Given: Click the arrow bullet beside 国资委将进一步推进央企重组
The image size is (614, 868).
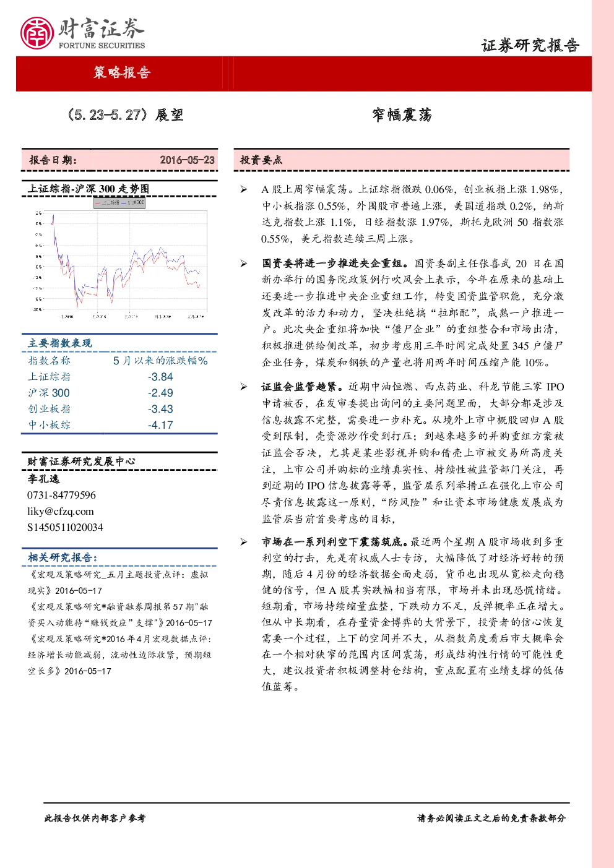Looking at the screenshot, I should 244,264.
